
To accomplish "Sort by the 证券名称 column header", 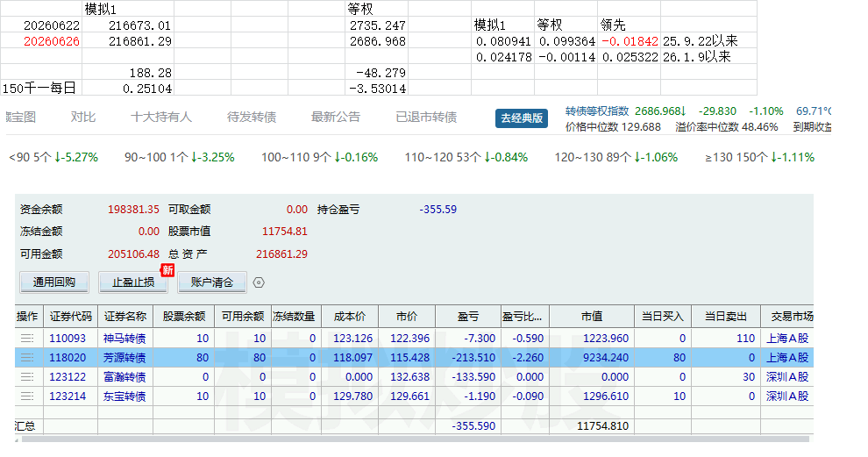I will tap(125, 317).
